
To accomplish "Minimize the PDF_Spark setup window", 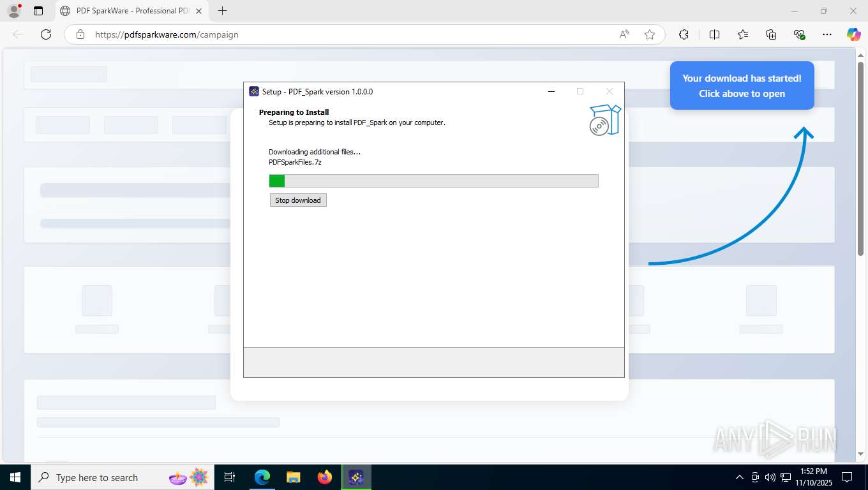I will 551,91.
